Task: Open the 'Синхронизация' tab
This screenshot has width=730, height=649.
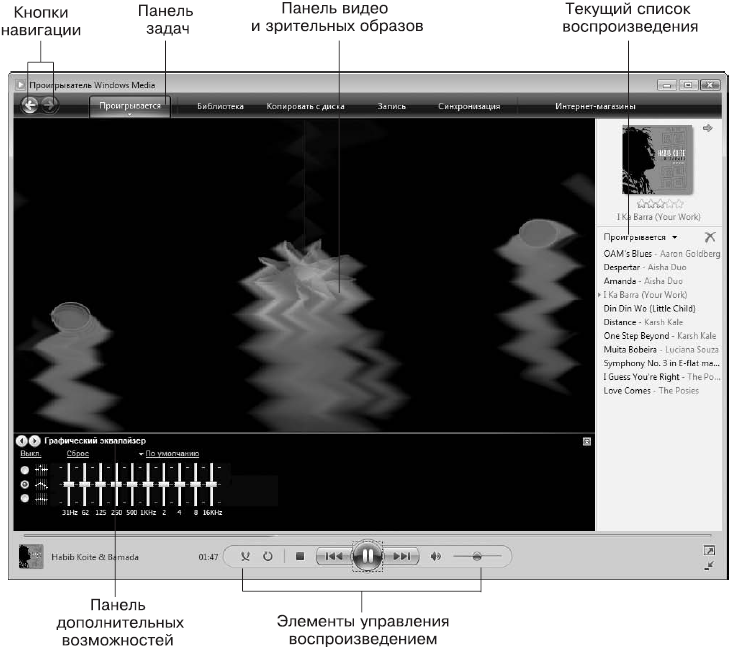Action: pyautogui.click(x=469, y=106)
